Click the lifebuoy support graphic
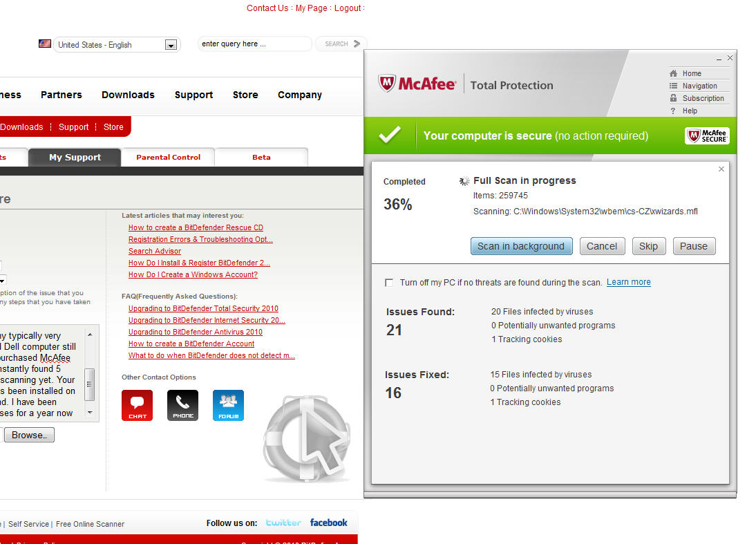Screen dimensions: 756x544 coord(307,438)
